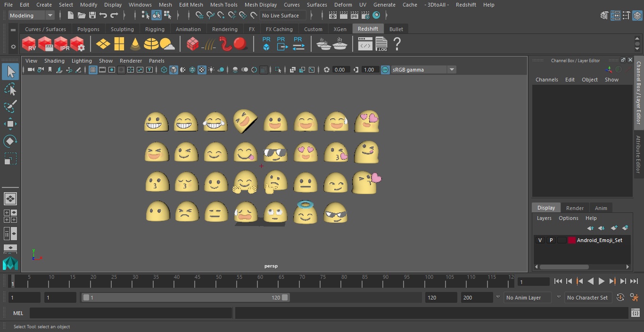Viewport: 644px width, 332px height.
Task: Open layer editor Options menu
Action: (x=568, y=218)
